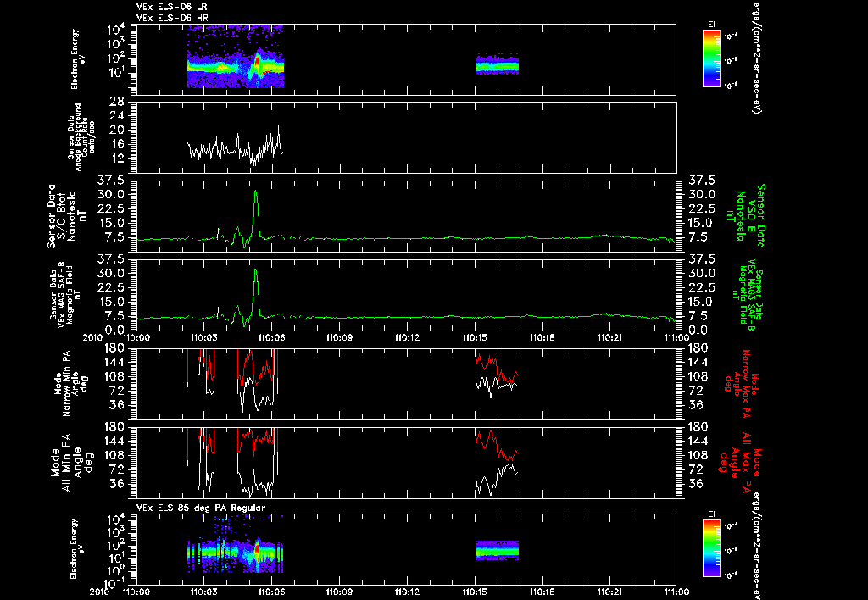Click the 'Electron Energy eV' label of the 85 deg PA panel

(x=79, y=549)
